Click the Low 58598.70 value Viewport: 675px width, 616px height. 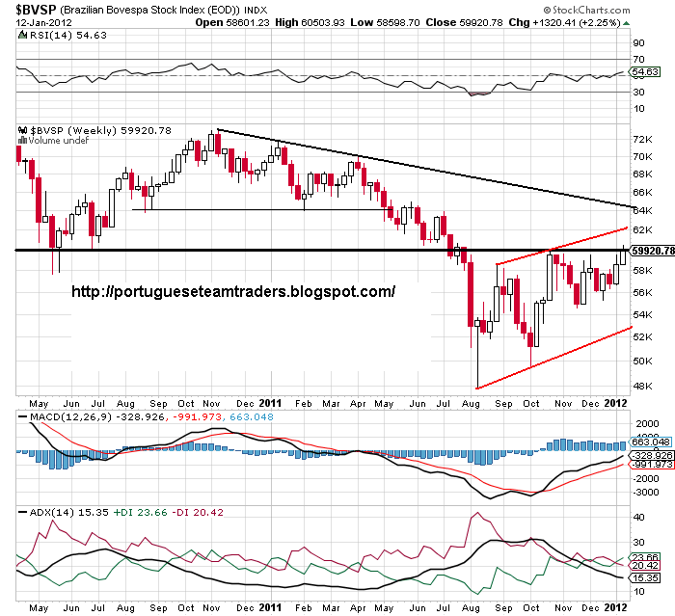(386, 22)
